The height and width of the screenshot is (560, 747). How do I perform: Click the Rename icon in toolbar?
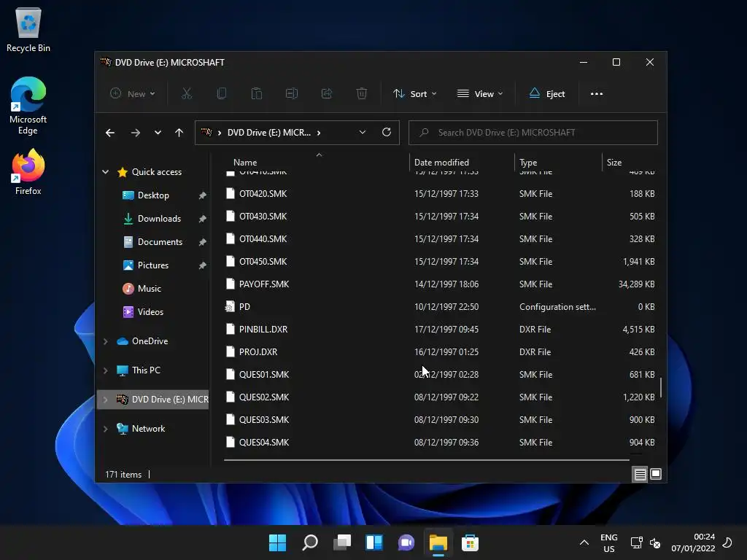[292, 94]
